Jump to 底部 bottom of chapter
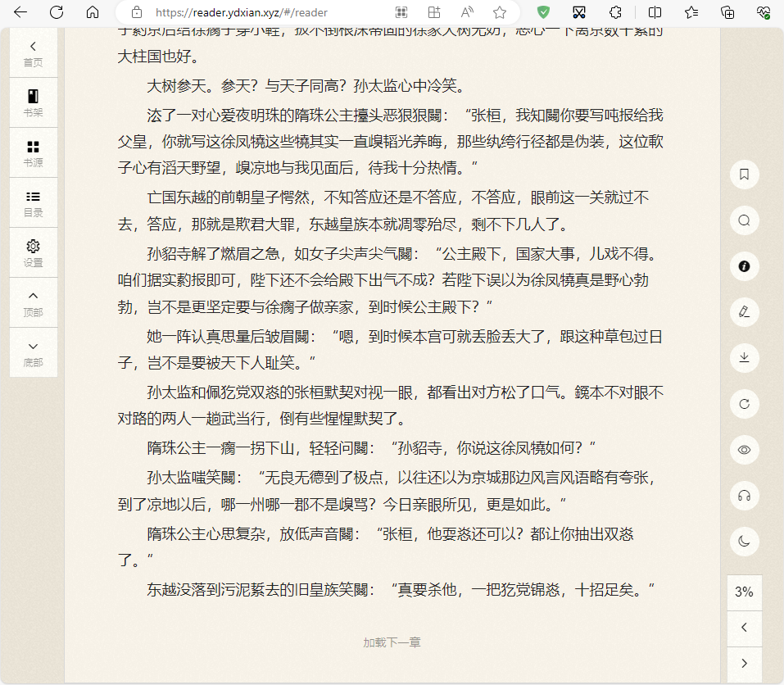The image size is (784, 685). coord(34,353)
